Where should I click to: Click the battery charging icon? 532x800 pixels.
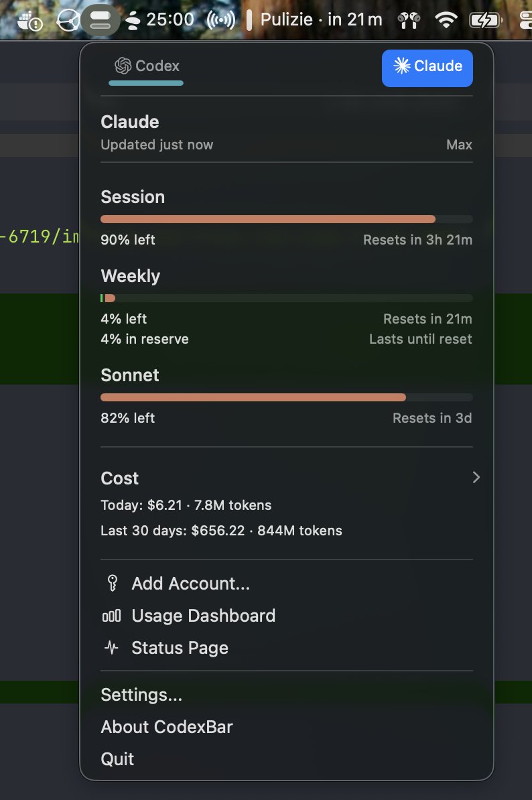point(486,20)
